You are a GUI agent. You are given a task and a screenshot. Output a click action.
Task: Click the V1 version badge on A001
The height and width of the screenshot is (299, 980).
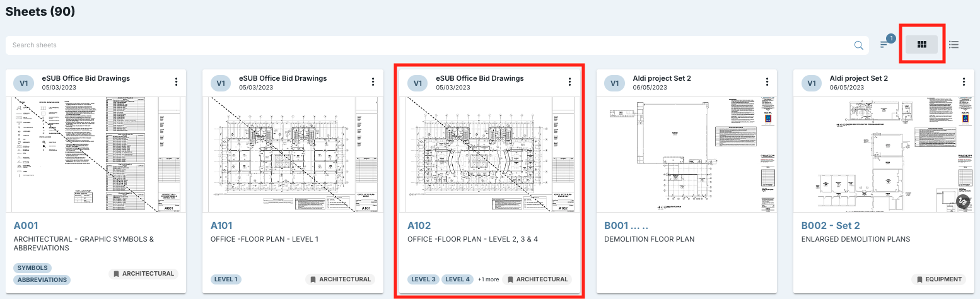tap(24, 83)
